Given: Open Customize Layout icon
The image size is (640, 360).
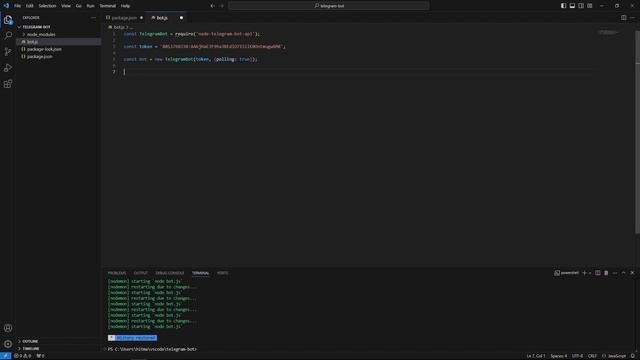Looking at the screenshot, I should tap(589, 6).
